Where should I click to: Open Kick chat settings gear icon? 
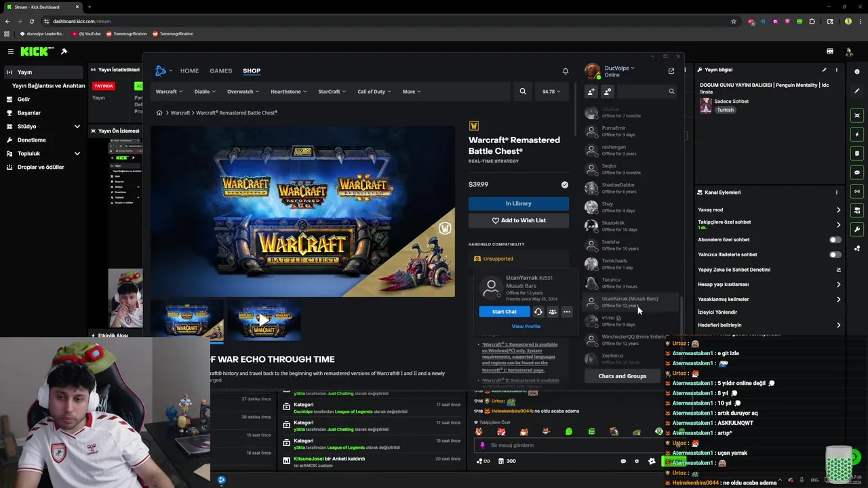636,462
